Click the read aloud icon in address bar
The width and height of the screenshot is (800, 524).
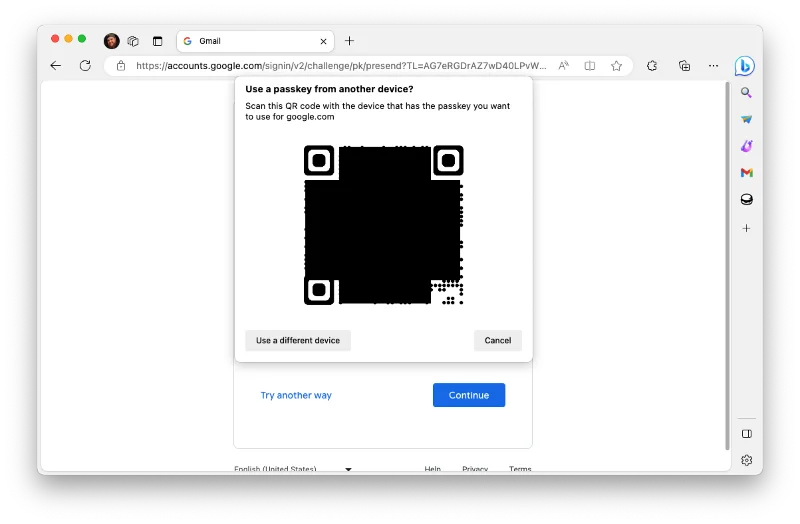pyautogui.click(x=563, y=65)
